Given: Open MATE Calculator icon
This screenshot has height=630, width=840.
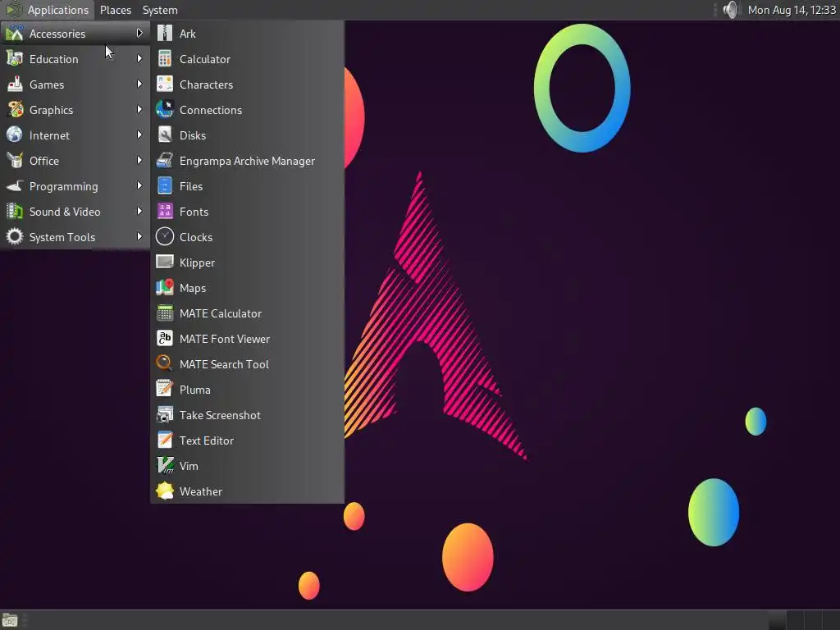Looking at the screenshot, I should [164, 313].
